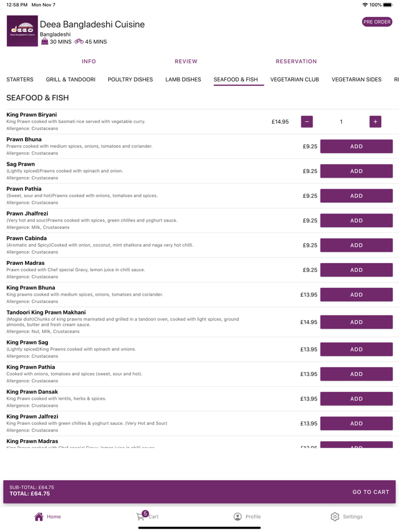The width and height of the screenshot is (399, 532).
Task: Tap the Home icon in bottom bar
Action: click(39, 517)
